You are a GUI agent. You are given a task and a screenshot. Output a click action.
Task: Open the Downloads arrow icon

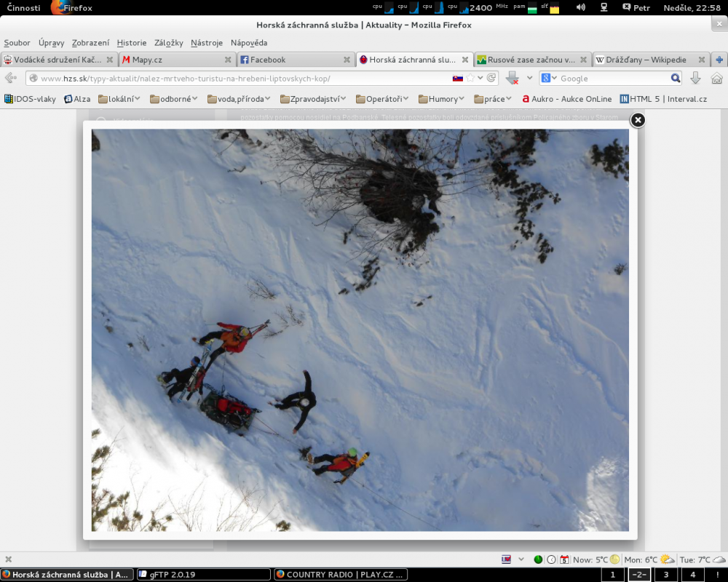695,79
